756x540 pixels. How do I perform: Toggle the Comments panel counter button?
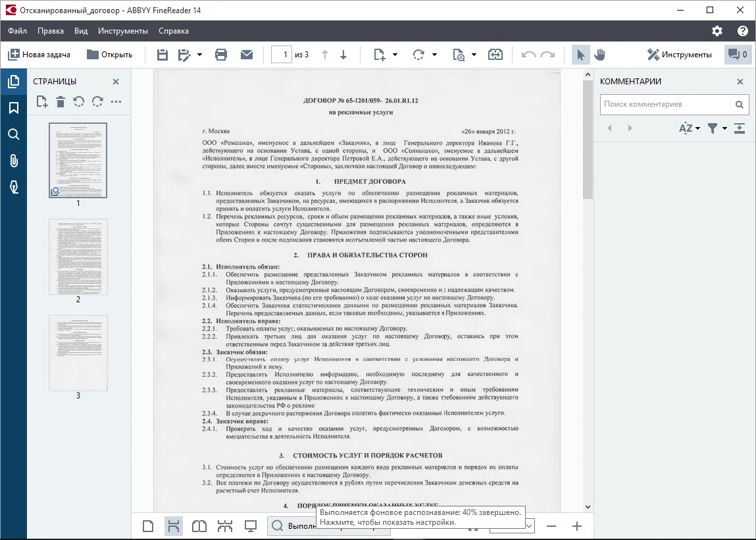[738, 55]
